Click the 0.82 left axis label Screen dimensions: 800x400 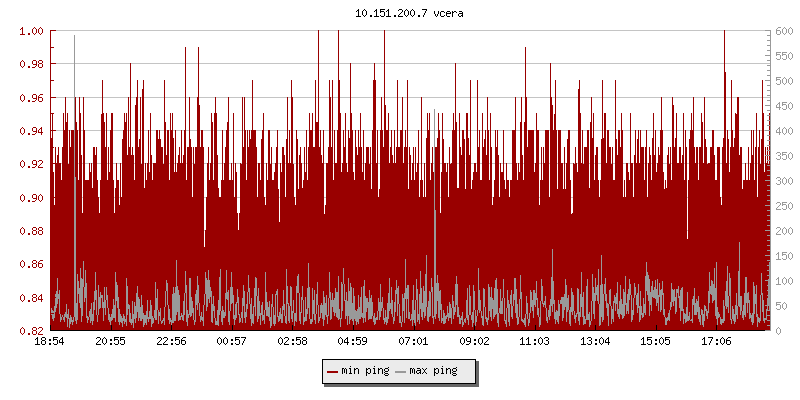point(31,331)
